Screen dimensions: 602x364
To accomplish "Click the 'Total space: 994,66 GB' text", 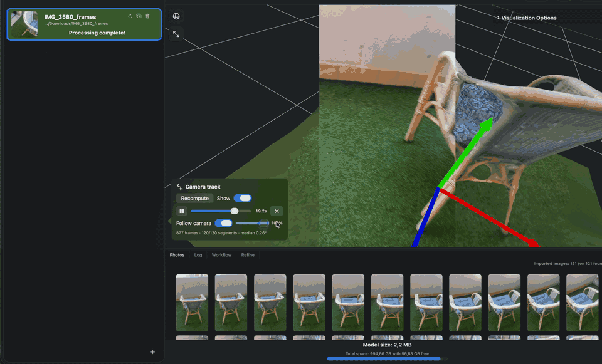I will click(x=387, y=353).
